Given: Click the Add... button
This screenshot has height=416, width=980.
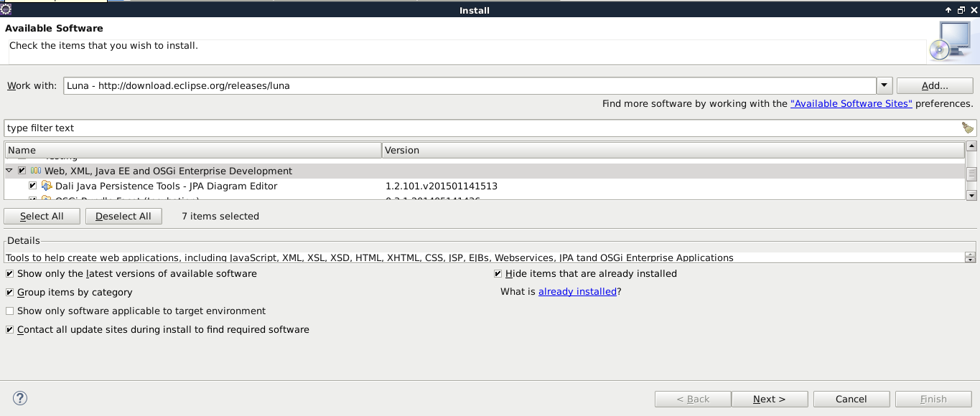Looking at the screenshot, I should click(x=935, y=85).
